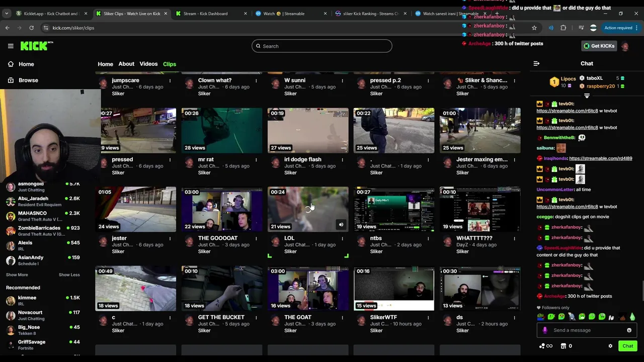
Task: Open Novacourt recommended channel
Action: [43, 315]
